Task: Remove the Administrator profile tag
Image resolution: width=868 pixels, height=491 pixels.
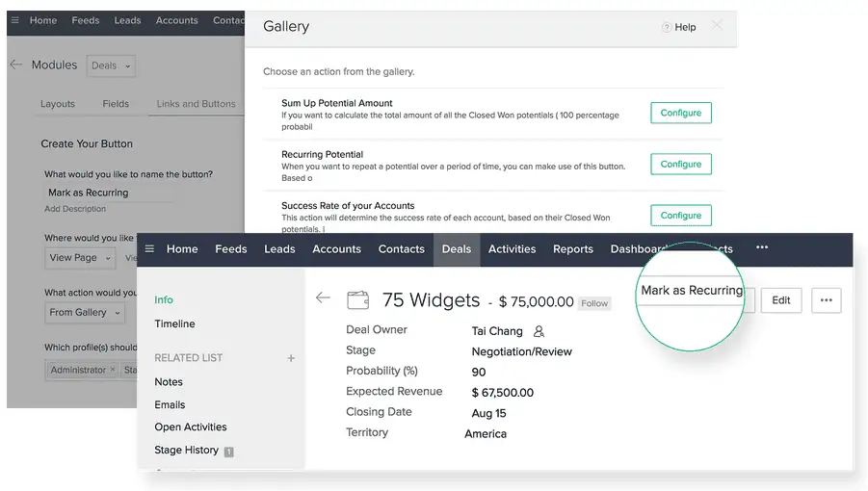Action: (x=113, y=370)
